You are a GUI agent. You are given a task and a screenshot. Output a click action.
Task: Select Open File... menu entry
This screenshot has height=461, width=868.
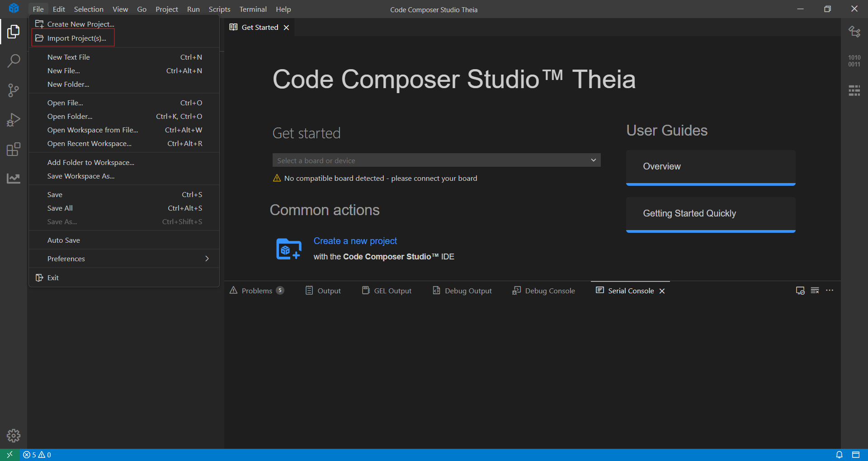(124, 103)
